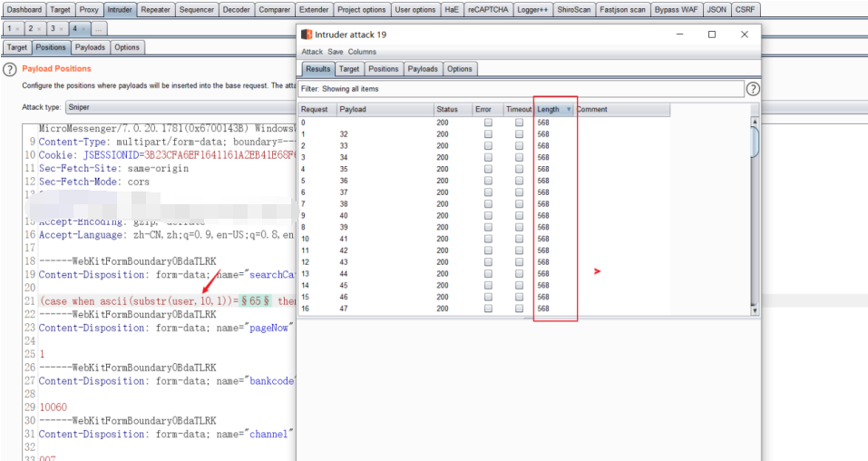The image size is (868, 461).
Task: Toggle Timeout checkbox for request 0
Action: (519, 123)
